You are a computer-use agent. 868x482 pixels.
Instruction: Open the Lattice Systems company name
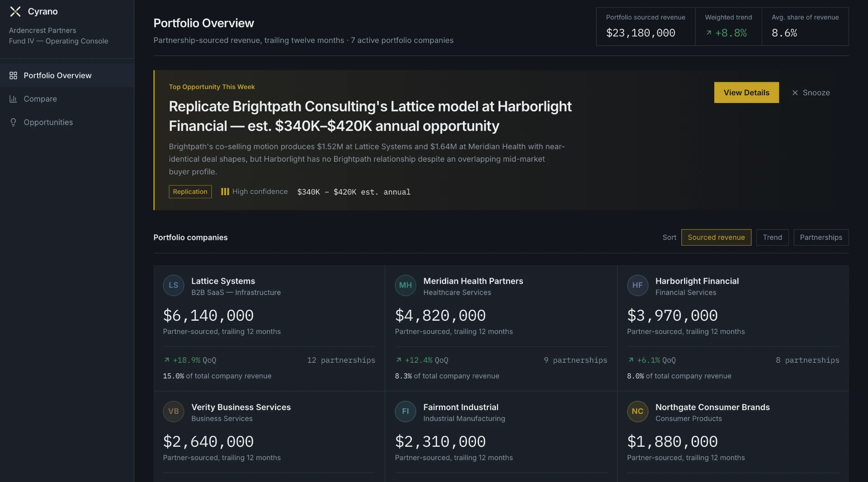point(223,281)
